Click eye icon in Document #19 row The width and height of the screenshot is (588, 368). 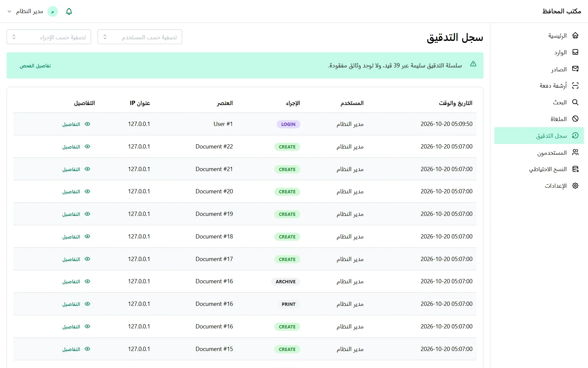pyautogui.click(x=87, y=214)
